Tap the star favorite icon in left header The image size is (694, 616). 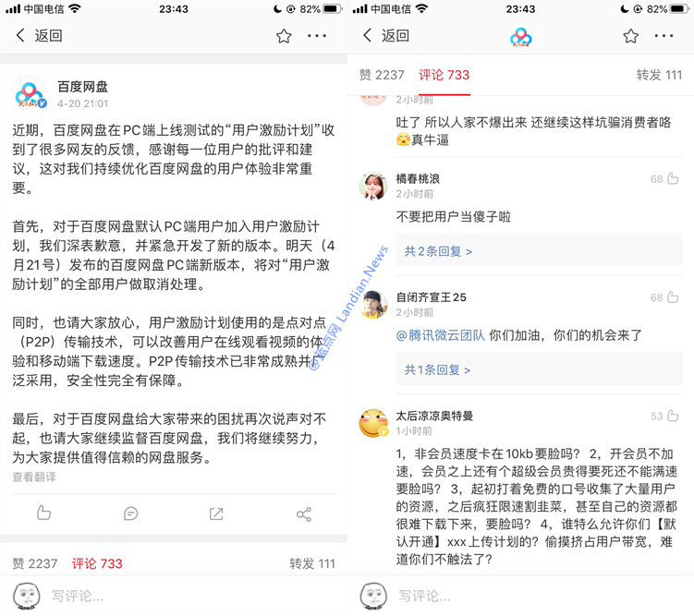point(284,36)
